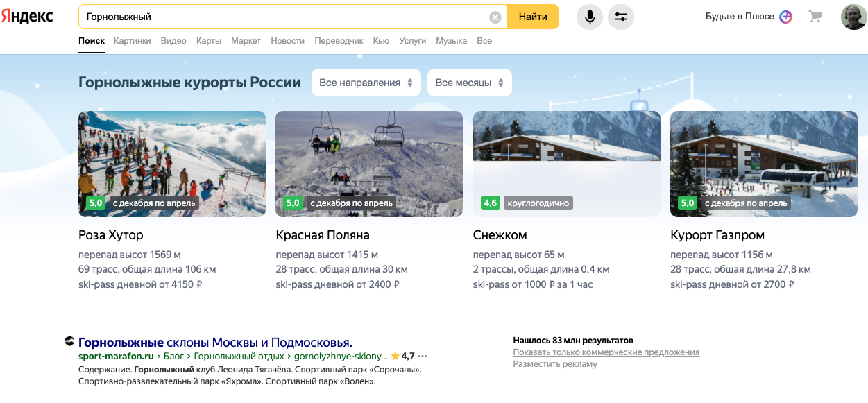868x403 pixels.
Task: Start voice search with microphone icon
Action: pyautogui.click(x=590, y=17)
